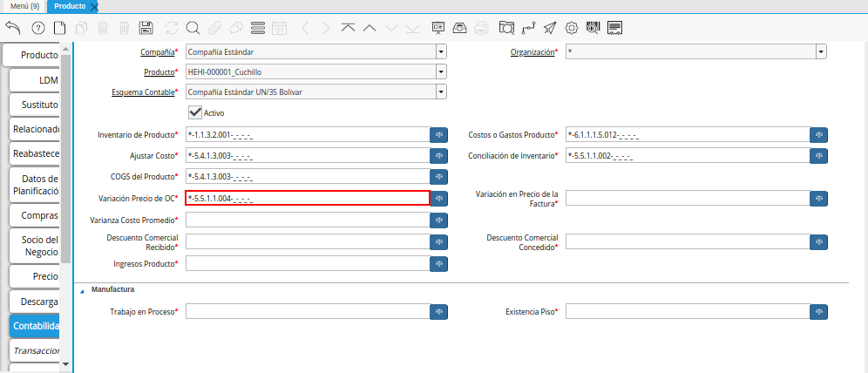Click the copy record icon
Image resolution: width=868 pixels, height=373 pixels.
coord(81,28)
